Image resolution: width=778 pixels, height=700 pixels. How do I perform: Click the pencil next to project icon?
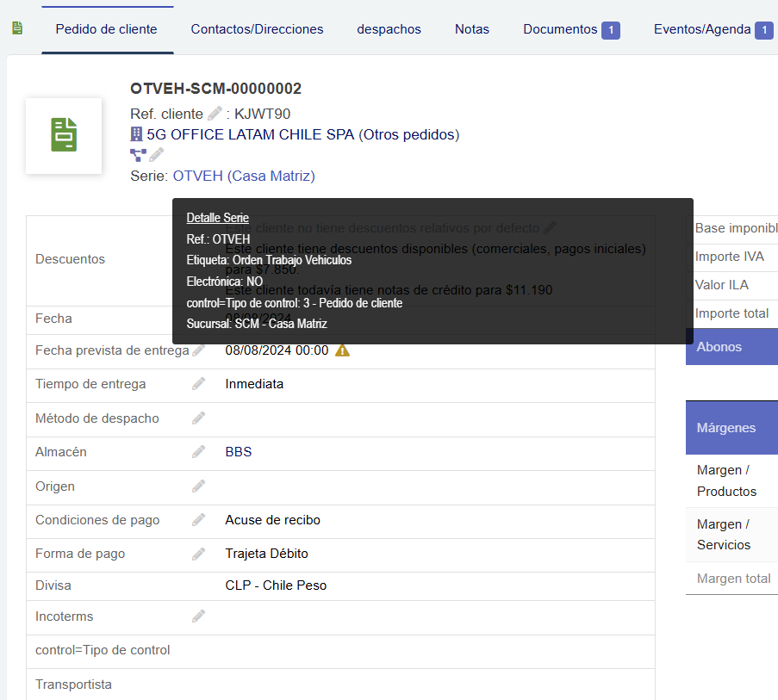pos(156,155)
